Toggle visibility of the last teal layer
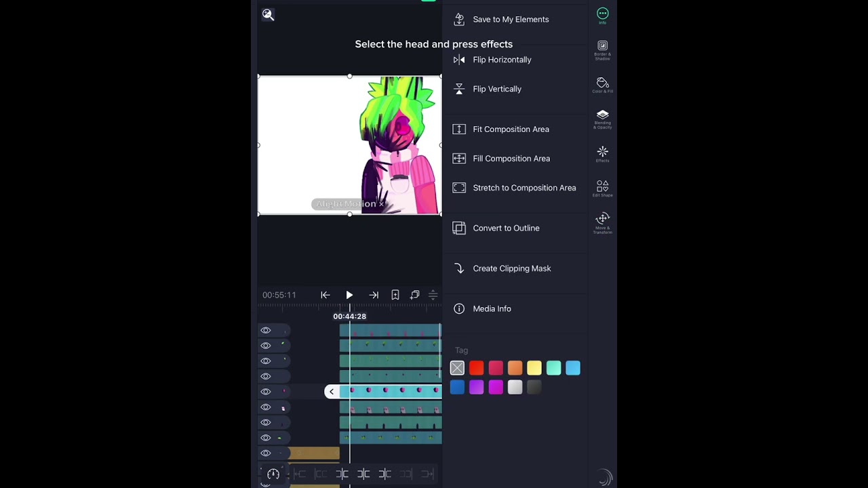Screen dimensions: 868x488 (266, 438)
